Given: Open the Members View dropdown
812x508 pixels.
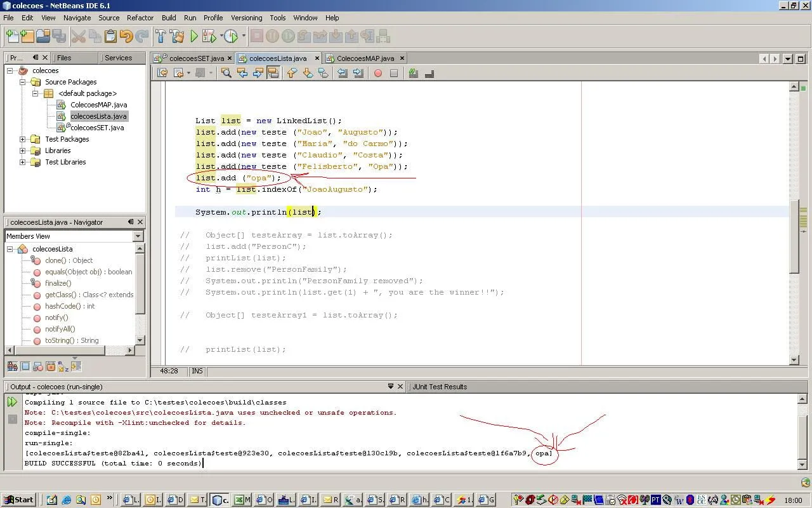Looking at the screenshot, I should tap(138, 236).
